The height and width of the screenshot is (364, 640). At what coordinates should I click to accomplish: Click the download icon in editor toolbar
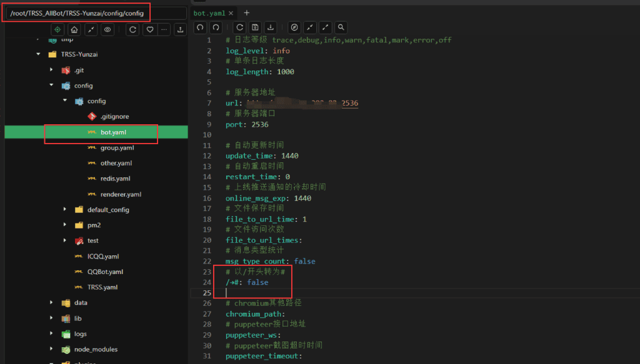click(271, 27)
